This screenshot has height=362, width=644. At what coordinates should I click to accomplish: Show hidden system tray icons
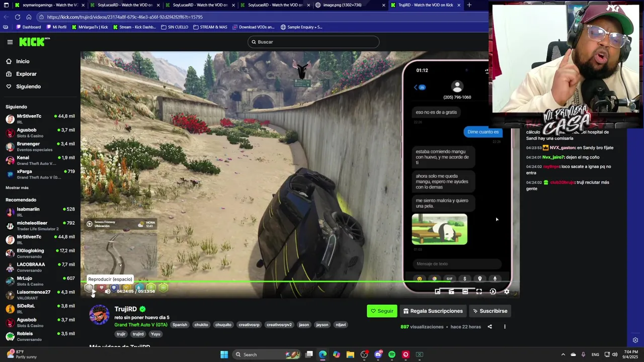click(563, 354)
